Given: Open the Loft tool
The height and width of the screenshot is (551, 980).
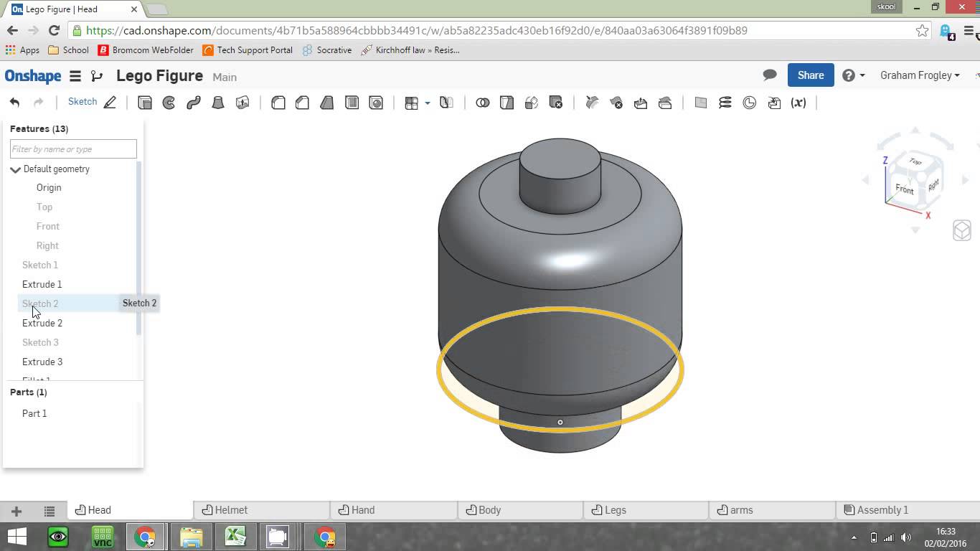Looking at the screenshot, I should point(217,102).
